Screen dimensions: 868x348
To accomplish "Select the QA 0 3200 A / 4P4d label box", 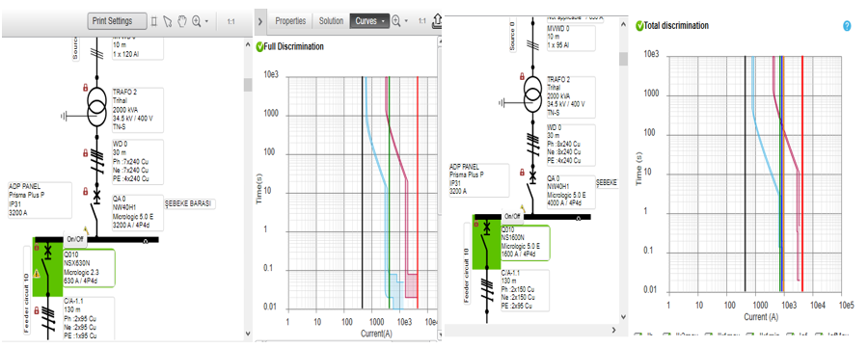I will [138, 213].
